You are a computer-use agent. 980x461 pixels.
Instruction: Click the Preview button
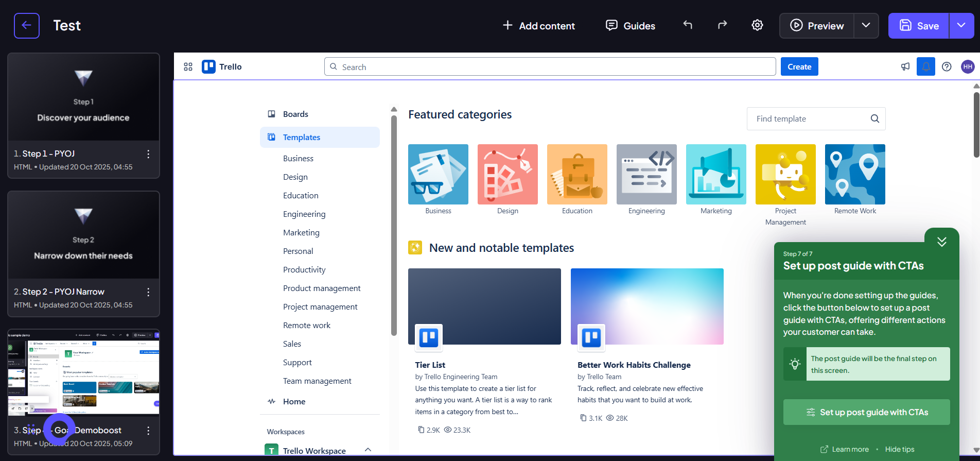point(817,26)
